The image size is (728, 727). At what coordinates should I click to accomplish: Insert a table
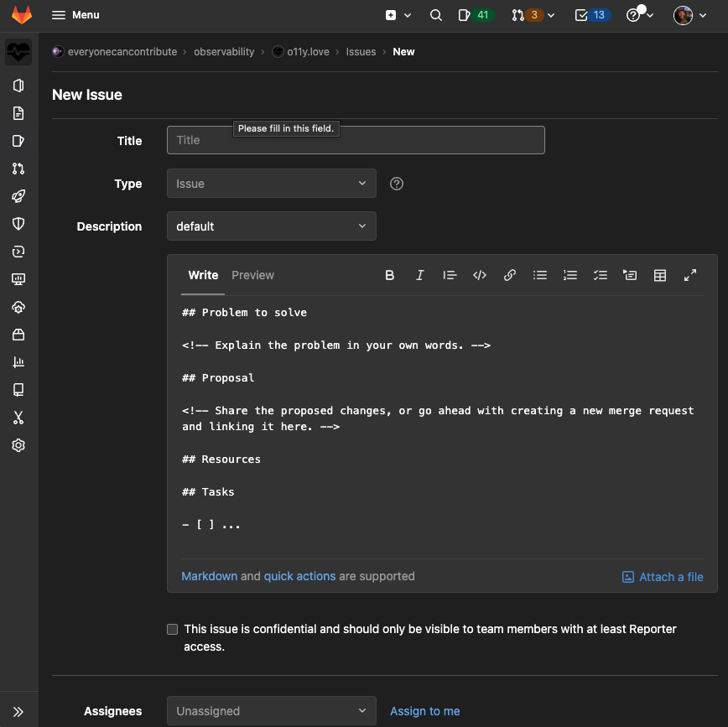660,275
